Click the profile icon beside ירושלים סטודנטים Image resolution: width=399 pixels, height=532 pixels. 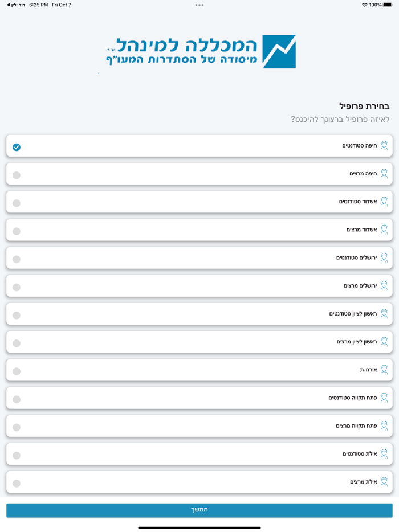tap(384, 257)
